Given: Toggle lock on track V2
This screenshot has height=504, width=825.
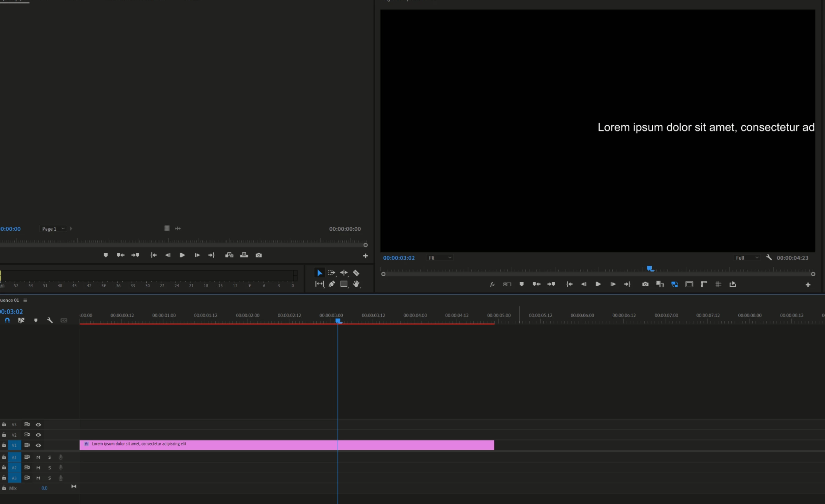Looking at the screenshot, I should point(4,435).
